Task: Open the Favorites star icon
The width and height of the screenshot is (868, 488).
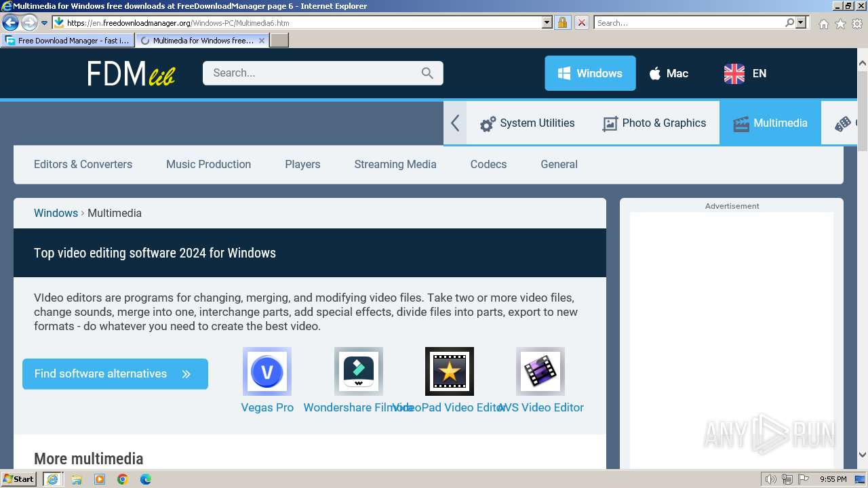Action: point(840,24)
